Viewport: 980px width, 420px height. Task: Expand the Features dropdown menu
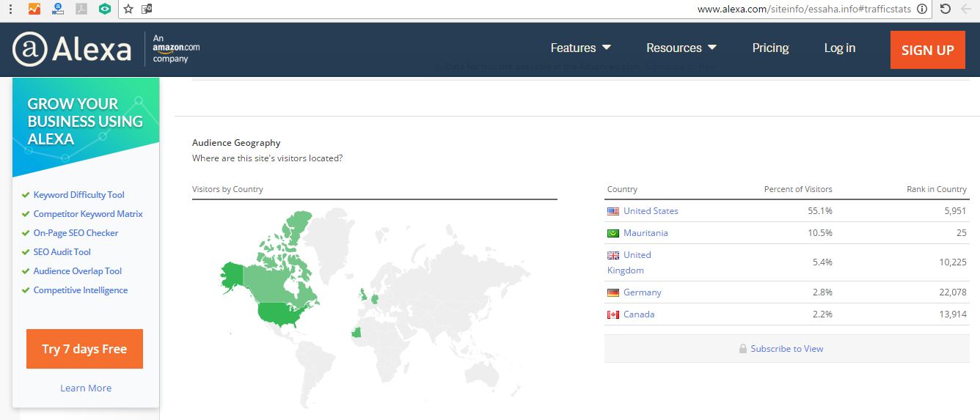click(x=580, y=48)
